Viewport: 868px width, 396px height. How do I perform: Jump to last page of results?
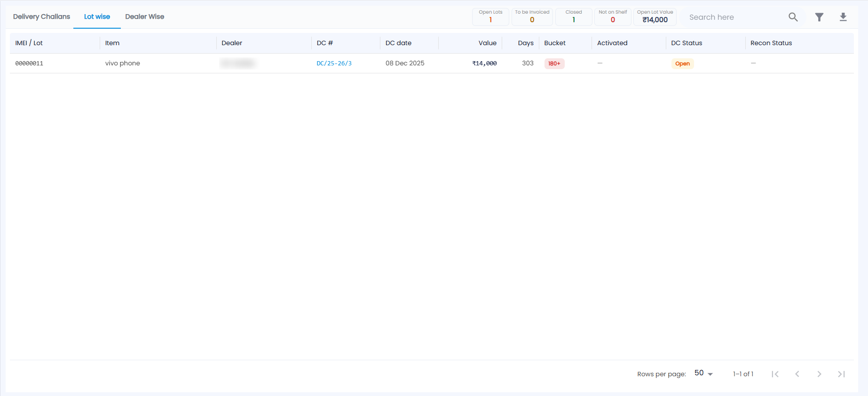click(x=841, y=374)
